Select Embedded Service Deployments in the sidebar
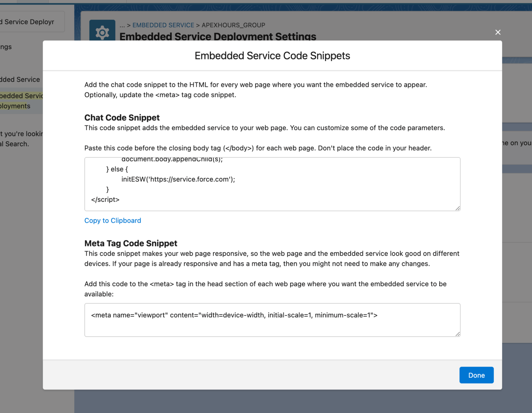This screenshot has width=532, height=413. pyautogui.click(x=21, y=101)
